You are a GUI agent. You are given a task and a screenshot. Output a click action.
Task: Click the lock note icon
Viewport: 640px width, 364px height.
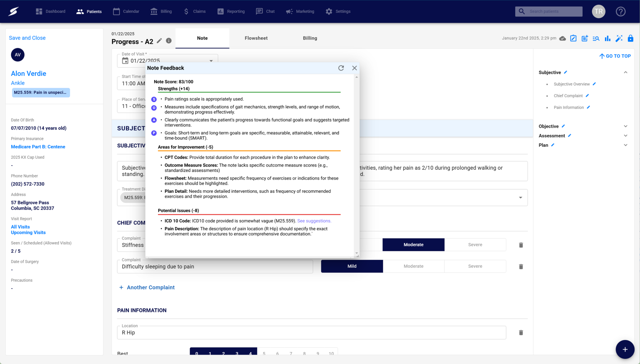pyautogui.click(x=630, y=38)
